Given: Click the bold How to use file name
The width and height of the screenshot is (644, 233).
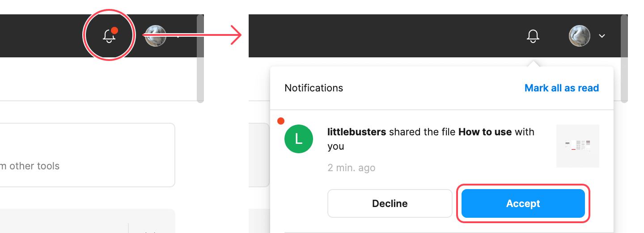Looking at the screenshot, I should [x=485, y=132].
